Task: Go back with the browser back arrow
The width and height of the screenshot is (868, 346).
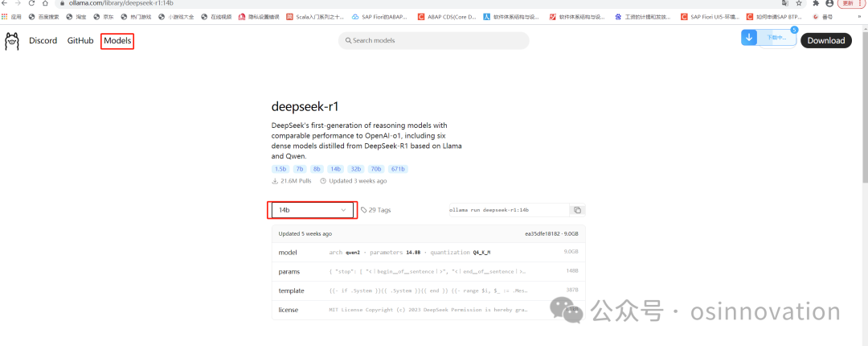Action: pyautogui.click(x=5, y=2)
